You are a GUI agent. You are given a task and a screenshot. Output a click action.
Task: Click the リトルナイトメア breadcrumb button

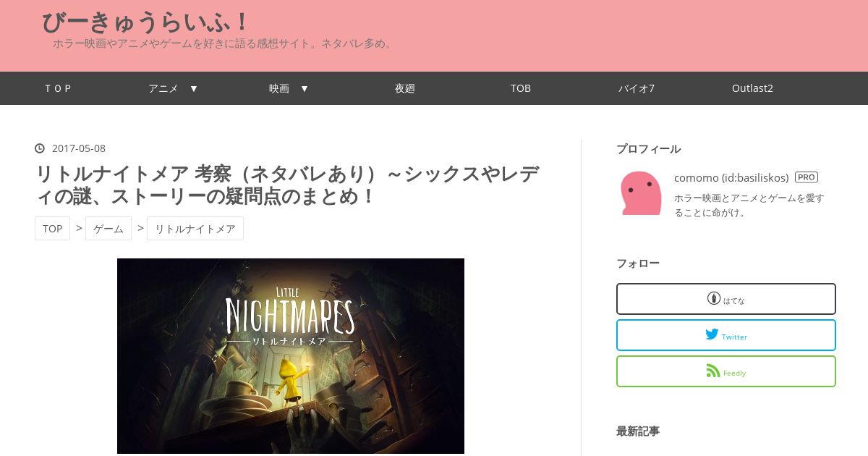pyautogui.click(x=195, y=228)
